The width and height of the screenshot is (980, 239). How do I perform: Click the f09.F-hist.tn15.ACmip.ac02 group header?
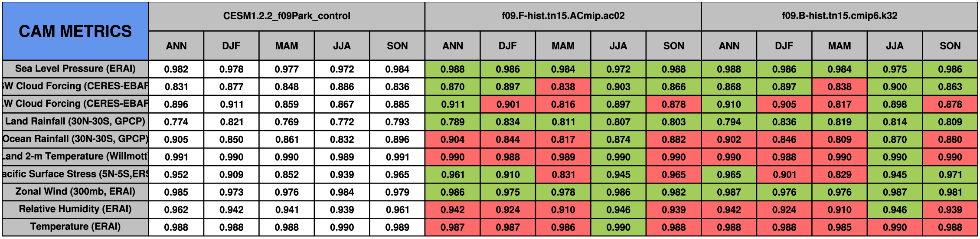tap(563, 16)
